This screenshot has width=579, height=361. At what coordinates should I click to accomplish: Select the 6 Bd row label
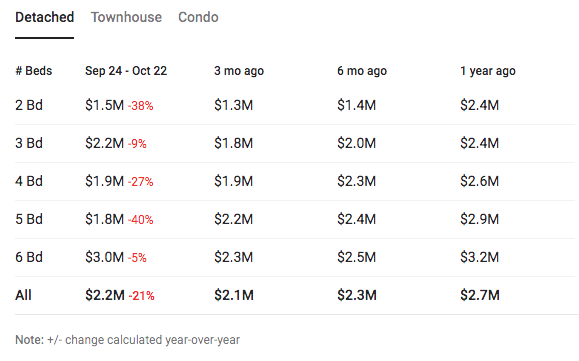point(29,257)
